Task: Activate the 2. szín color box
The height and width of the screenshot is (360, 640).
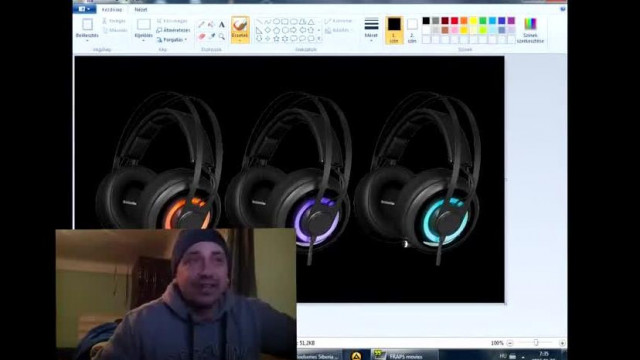Action: click(412, 30)
